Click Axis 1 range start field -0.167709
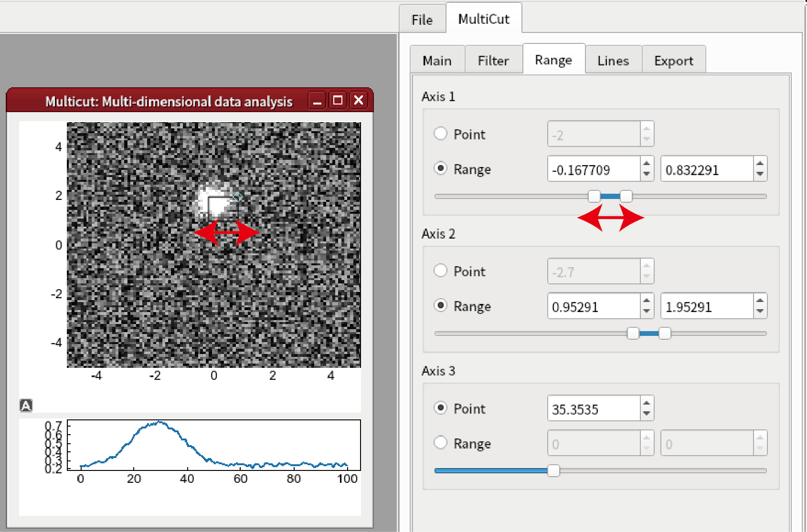Viewport: 807px width, 532px height. click(x=594, y=169)
